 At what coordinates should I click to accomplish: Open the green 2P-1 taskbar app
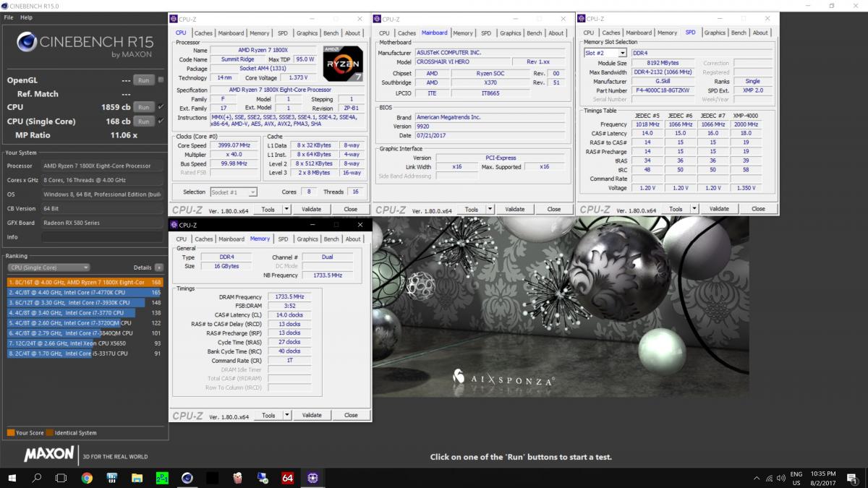pyautogui.click(x=162, y=478)
